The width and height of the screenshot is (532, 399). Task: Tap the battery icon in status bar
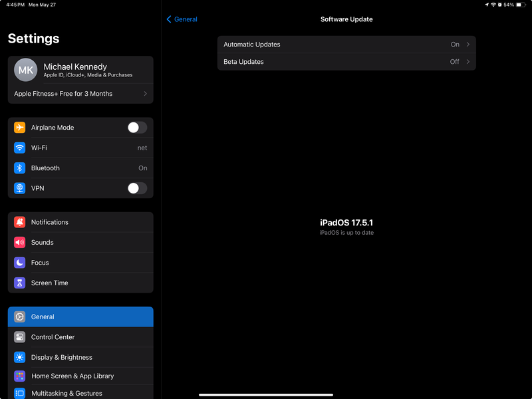(x=521, y=5)
